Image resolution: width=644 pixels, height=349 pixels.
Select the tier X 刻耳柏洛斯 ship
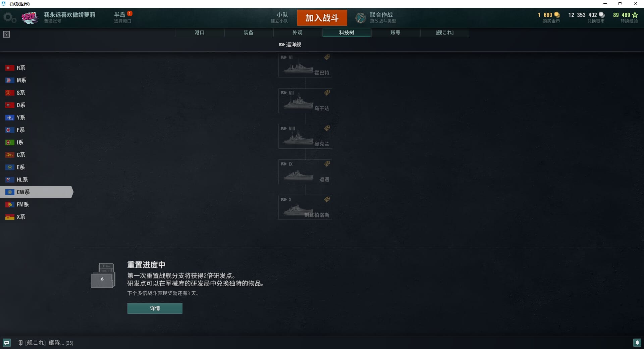click(x=305, y=207)
